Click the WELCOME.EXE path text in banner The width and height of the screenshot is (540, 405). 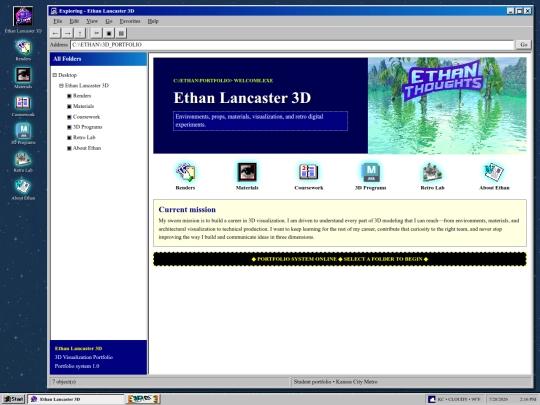(223, 81)
